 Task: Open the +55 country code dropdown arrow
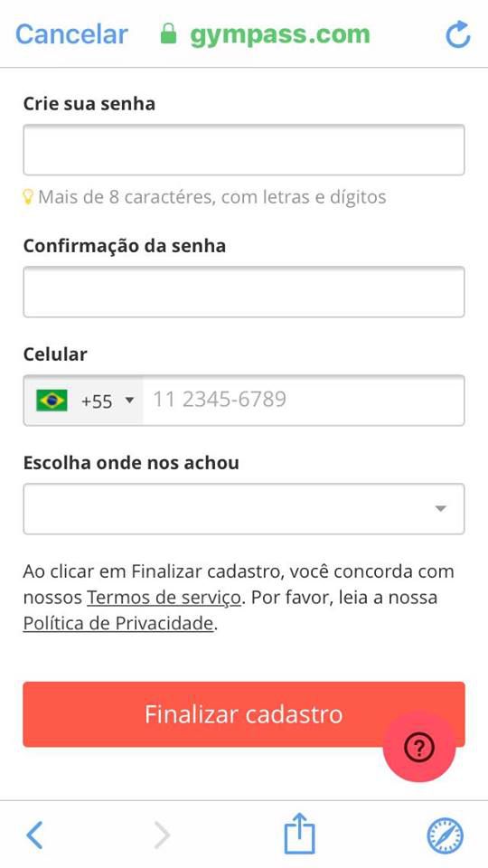pos(129,400)
